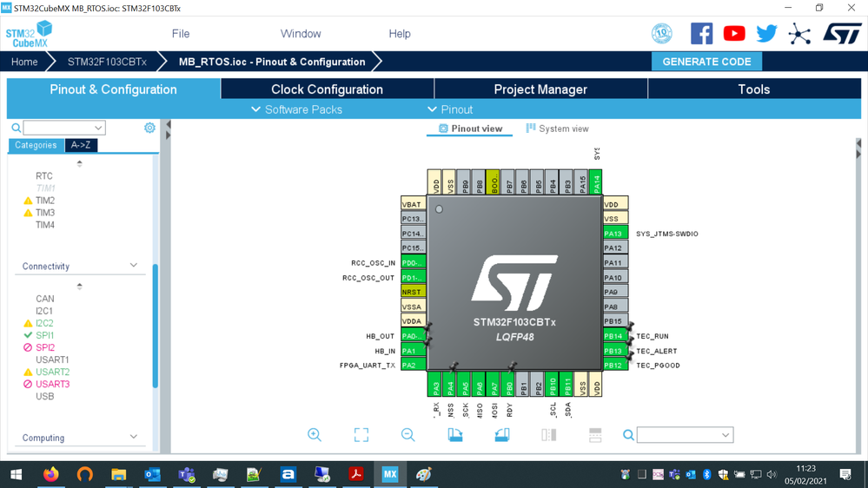Viewport: 868px width, 488px height.
Task: Open Microsoft Teams from the taskbar
Action: coord(187,474)
